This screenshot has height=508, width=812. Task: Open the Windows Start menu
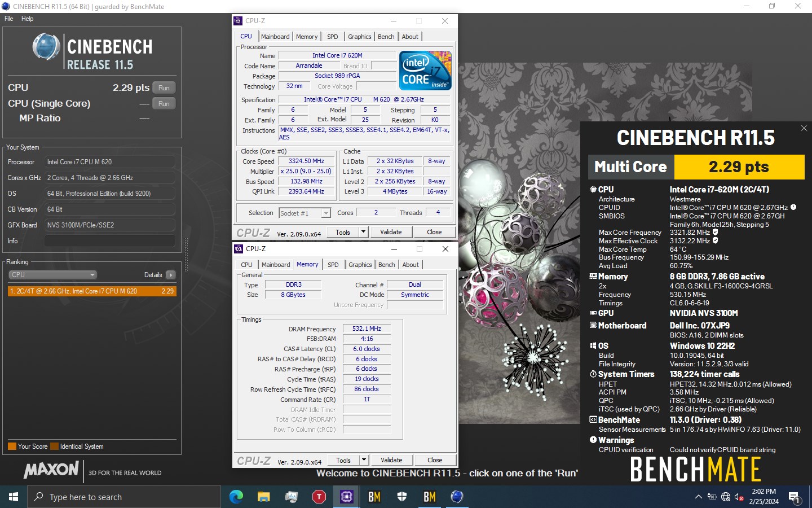pyautogui.click(x=14, y=497)
